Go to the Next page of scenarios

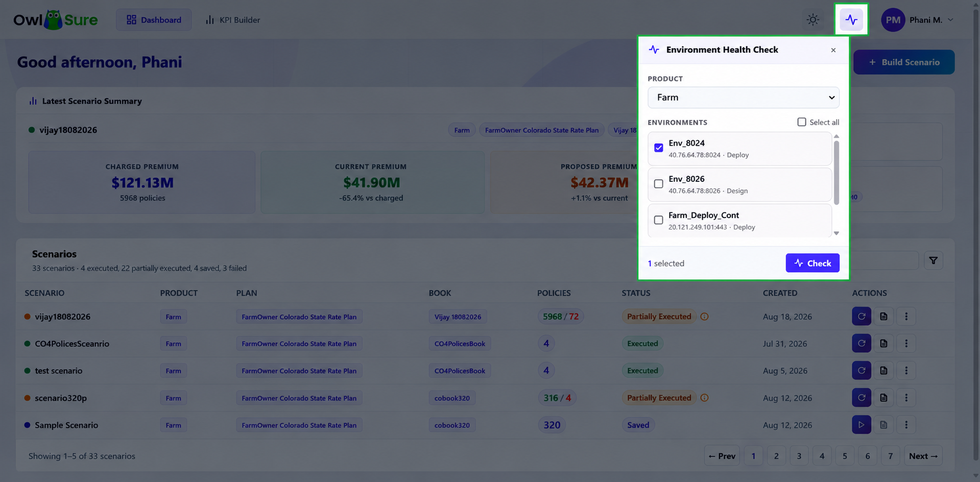pos(923,456)
